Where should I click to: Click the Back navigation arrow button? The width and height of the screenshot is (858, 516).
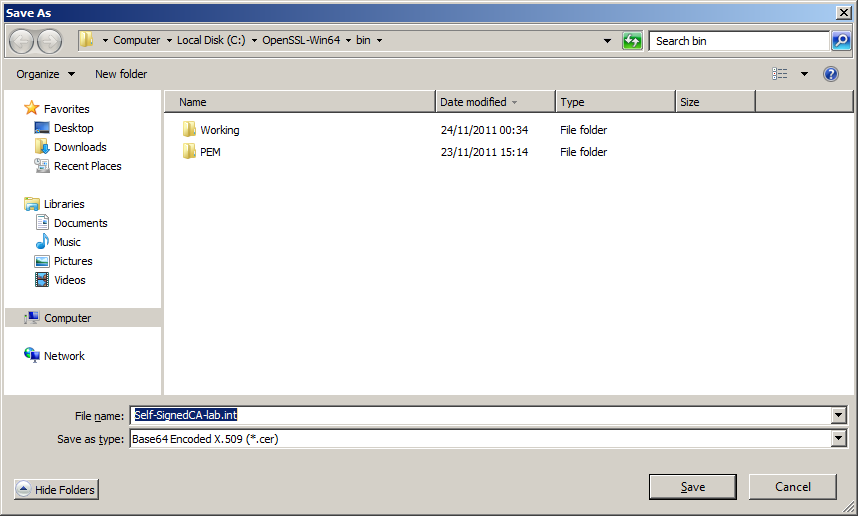point(22,41)
